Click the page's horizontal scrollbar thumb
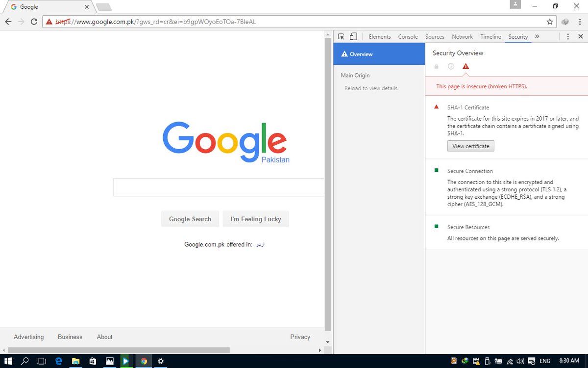Image resolution: width=588 pixels, height=368 pixels. (118, 350)
